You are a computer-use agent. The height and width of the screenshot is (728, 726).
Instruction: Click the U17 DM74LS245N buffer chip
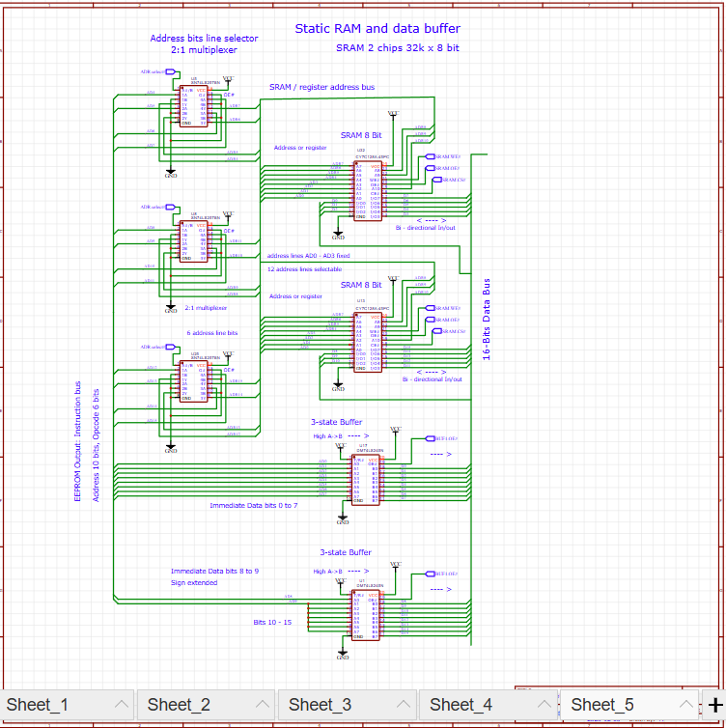(366, 479)
